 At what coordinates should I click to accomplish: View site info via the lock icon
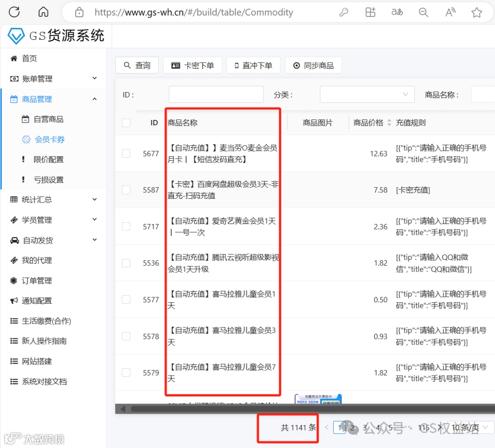pos(79,12)
